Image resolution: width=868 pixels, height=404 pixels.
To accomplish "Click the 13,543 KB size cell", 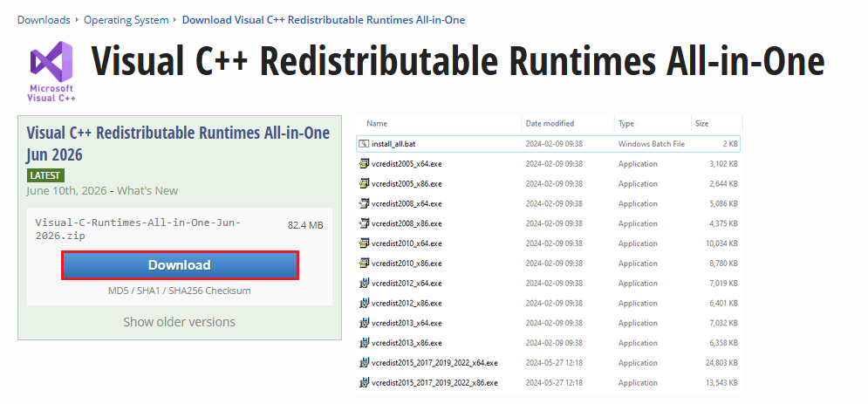I will coord(721,383).
